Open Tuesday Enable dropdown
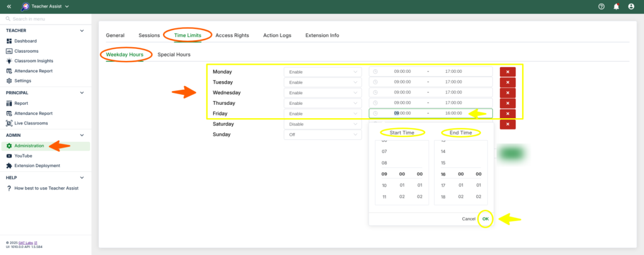 [323, 82]
